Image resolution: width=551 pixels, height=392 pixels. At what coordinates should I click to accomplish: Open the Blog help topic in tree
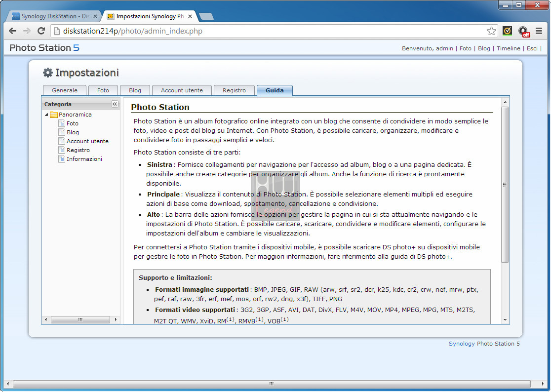click(73, 132)
